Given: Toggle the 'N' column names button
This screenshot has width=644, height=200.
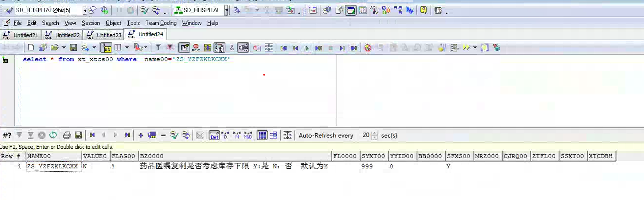Looking at the screenshot, I should click(x=236, y=135).
